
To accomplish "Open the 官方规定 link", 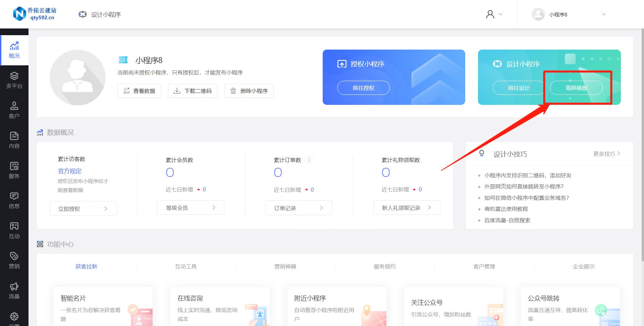I will point(69,171).
